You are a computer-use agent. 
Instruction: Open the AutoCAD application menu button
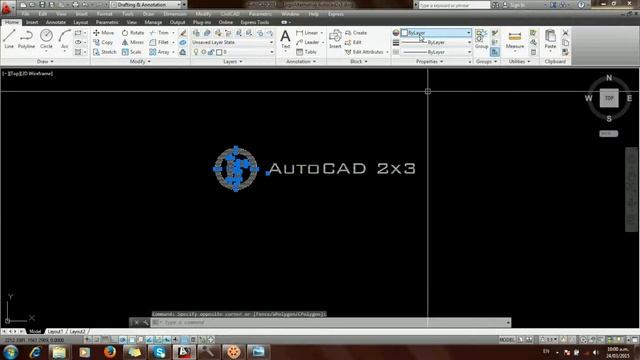pos(7,7)
